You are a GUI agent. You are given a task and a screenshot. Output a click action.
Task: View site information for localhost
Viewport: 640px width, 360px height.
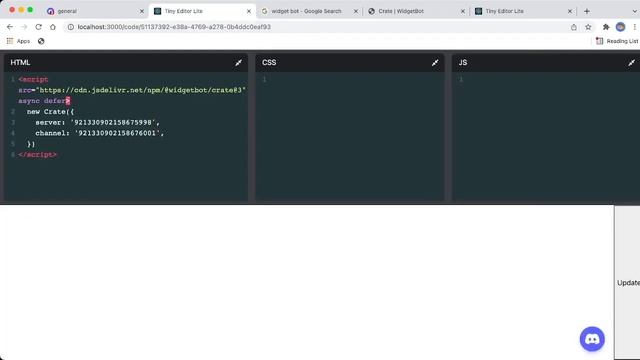tap(71, 27)
